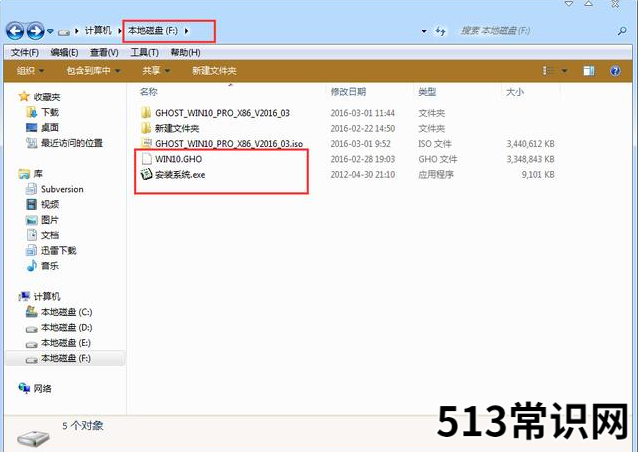The width and height of the screenshot is (638, 452).
Task: Click the date 2012-04-30 21:10
Action: (363, 175)
